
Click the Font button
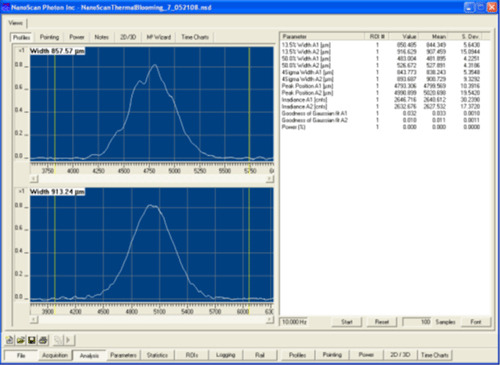click(x=476, y=322)
